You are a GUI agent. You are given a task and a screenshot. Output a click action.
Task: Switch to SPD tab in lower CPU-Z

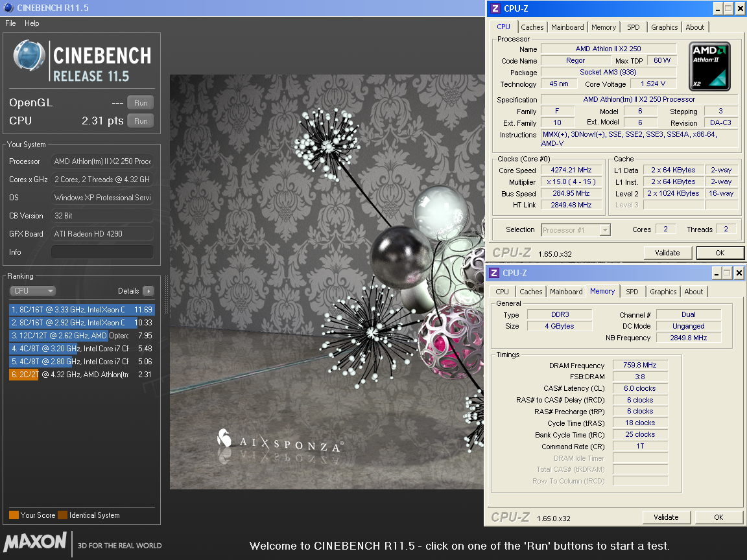click(x=632, y=292)
